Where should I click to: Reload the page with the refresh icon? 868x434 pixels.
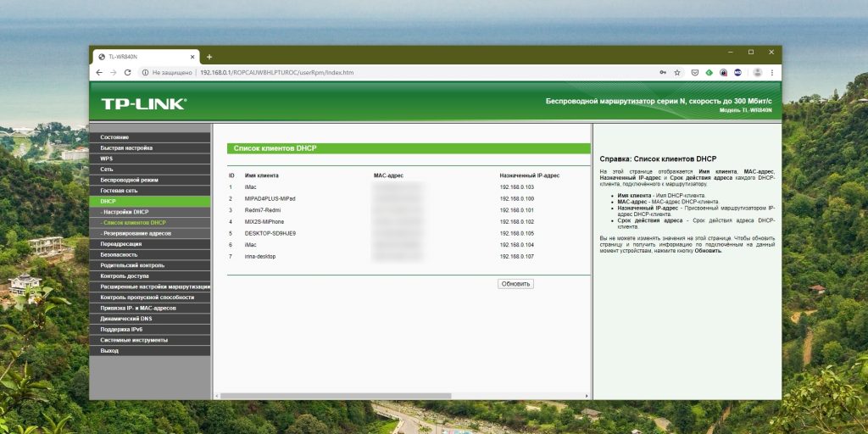pos(127,73)
